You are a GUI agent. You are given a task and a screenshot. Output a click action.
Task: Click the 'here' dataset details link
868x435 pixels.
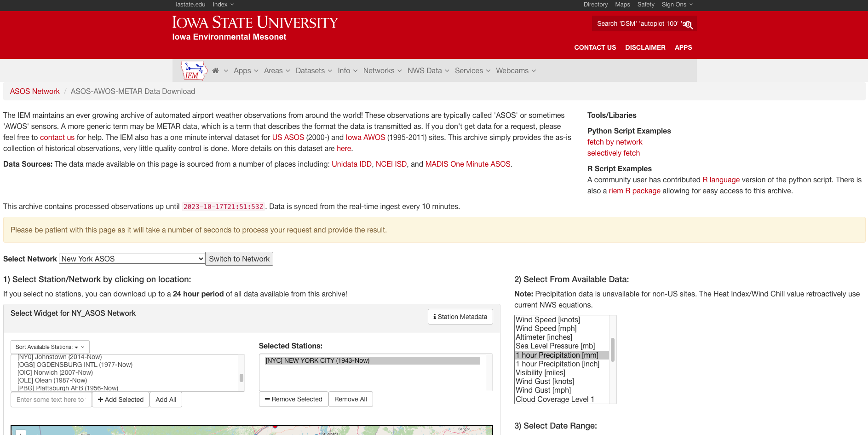[344, 149]
